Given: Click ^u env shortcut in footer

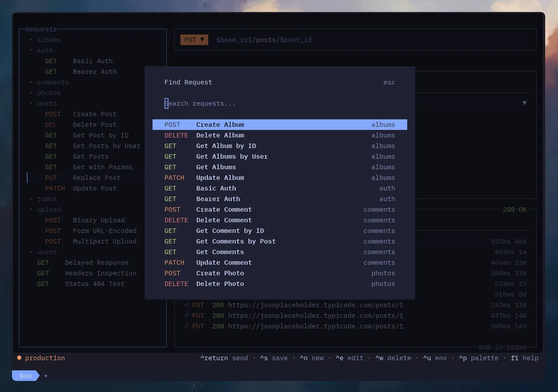Looking at the screenshot, I should coord(435,358).
